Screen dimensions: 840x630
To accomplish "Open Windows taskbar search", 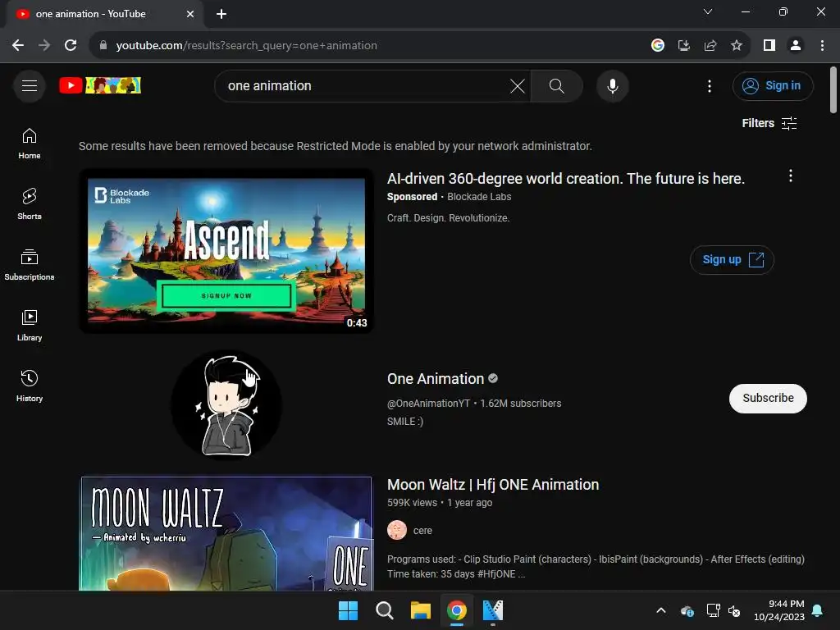I will (x=384, y=610).
